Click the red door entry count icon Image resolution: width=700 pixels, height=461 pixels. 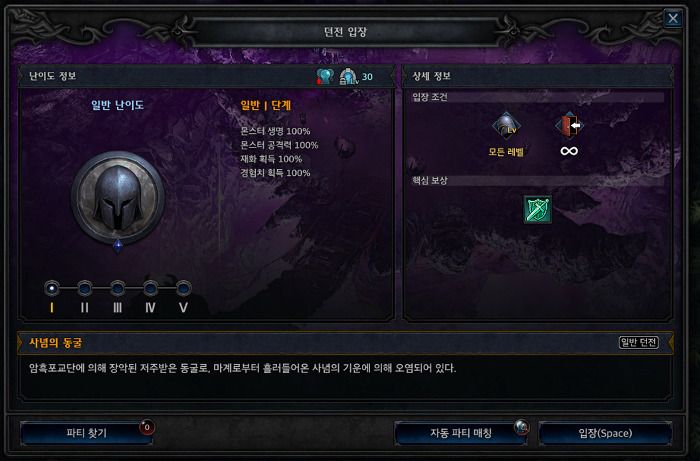(x=569, y=125)
